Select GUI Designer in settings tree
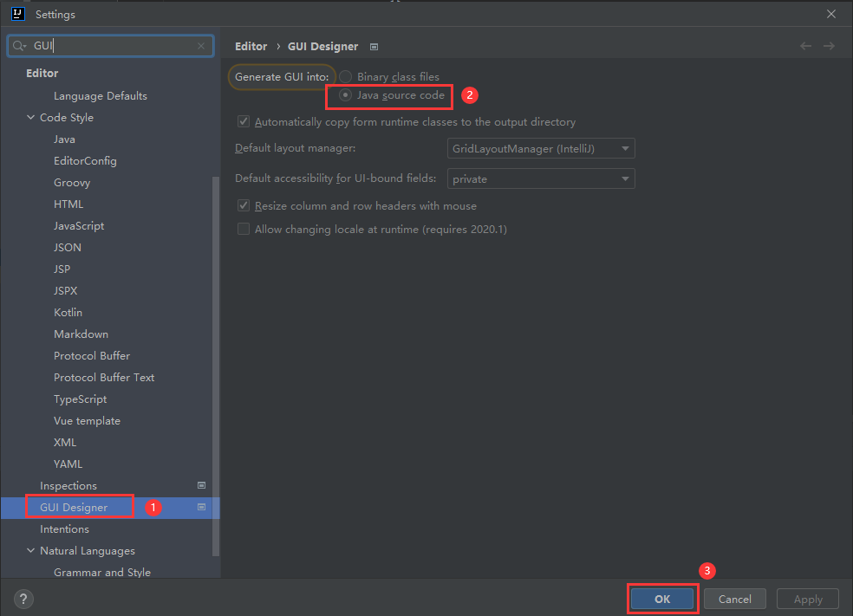853x616 pixels. point(74,507)
